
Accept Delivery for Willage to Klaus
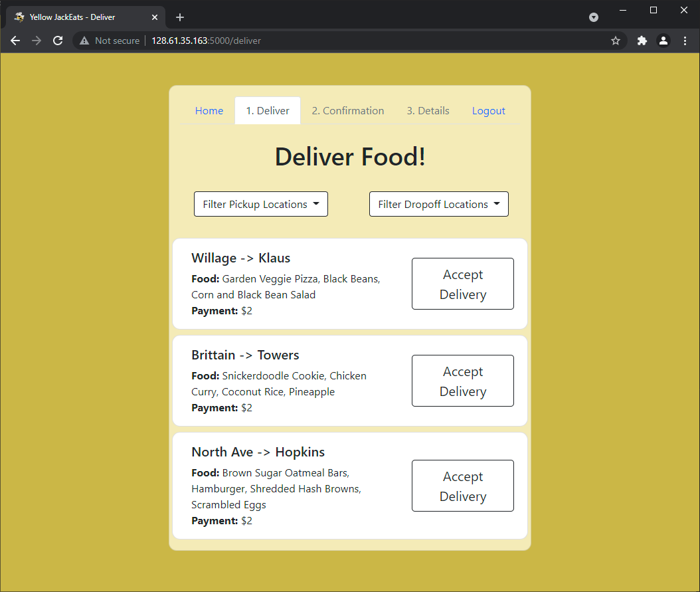(462, 284)
